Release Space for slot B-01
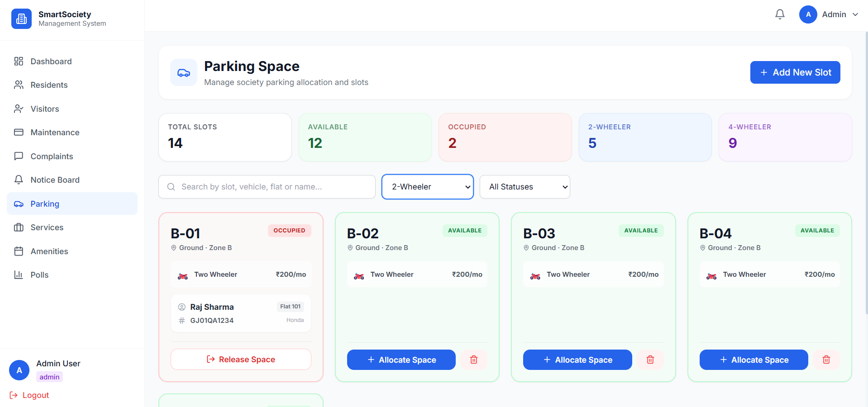This screenshot has width=868, height=407. (x=241, y=360)
